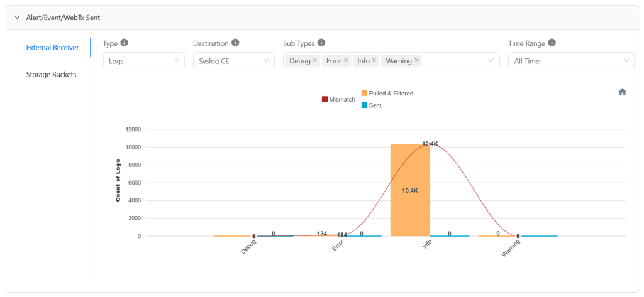Image resolution: width=644 pixels, height=297 pixels.
Task: Open the Type dropdown showing Logs
Action: point(144,60)
